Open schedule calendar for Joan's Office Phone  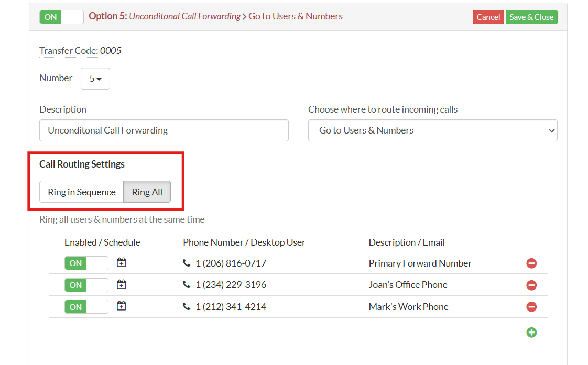coord(122,284)
